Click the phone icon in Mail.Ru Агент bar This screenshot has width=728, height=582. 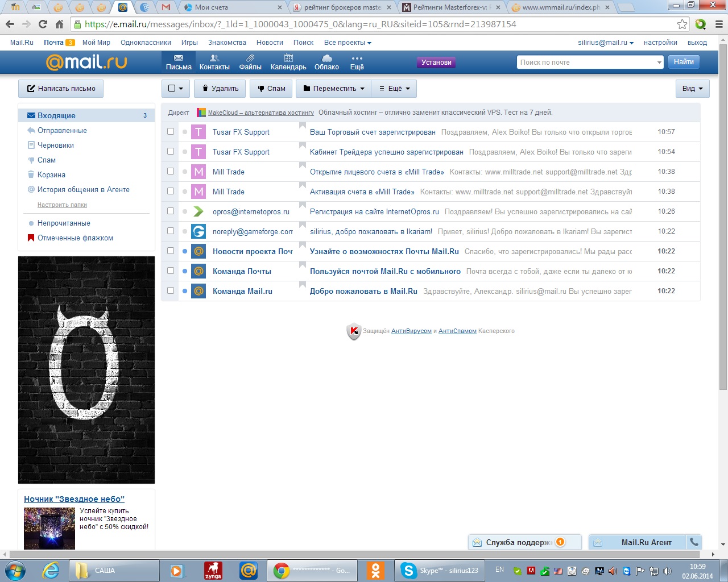point(693,542)
